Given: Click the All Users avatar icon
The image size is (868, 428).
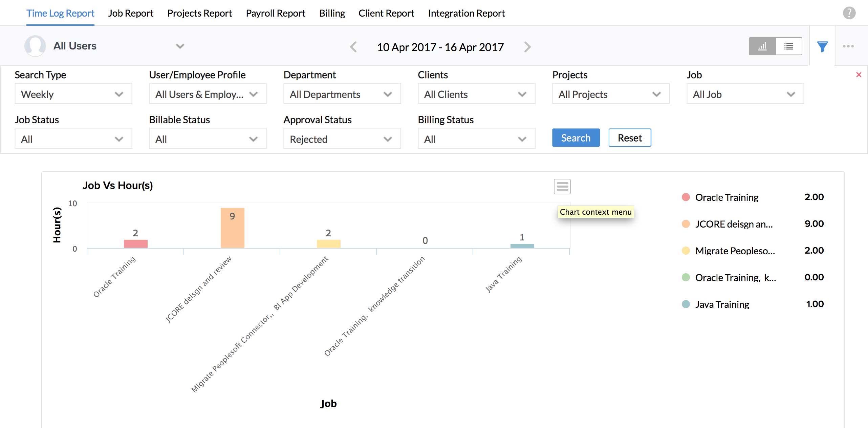Looking at the screenshot, I should [35, 46].
